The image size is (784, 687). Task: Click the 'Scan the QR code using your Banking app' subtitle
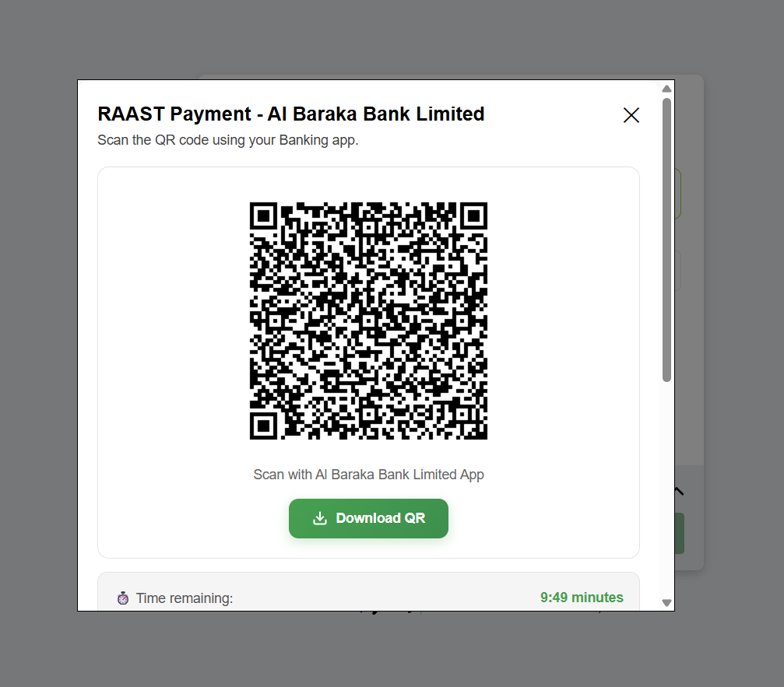click(x=228, y=140)
